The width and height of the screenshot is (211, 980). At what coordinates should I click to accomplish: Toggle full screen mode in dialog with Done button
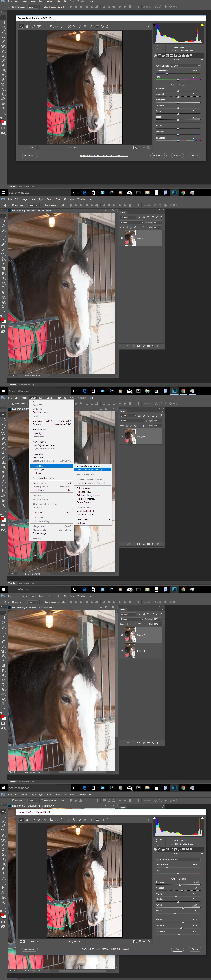tap(148, 26)
